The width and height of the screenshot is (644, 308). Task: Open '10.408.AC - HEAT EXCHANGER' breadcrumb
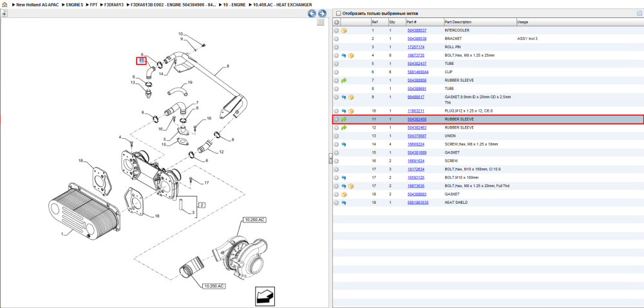coord(283,5)
